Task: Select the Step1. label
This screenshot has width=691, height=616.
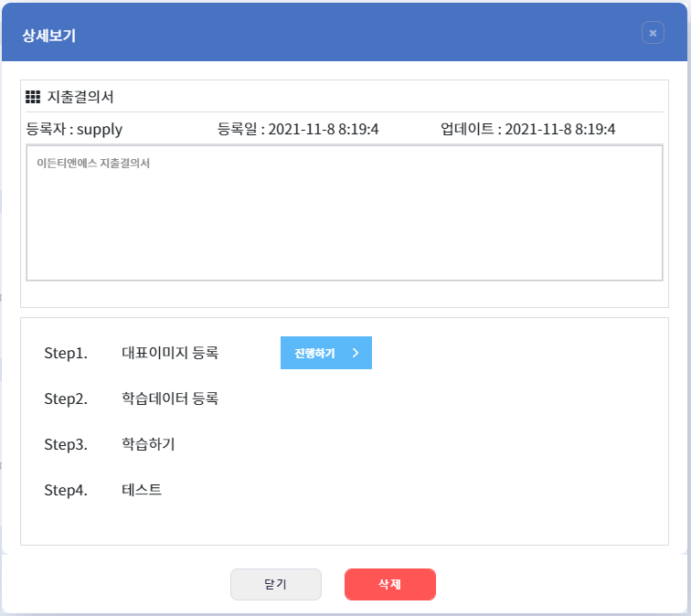Action: (x=66, y=353)
